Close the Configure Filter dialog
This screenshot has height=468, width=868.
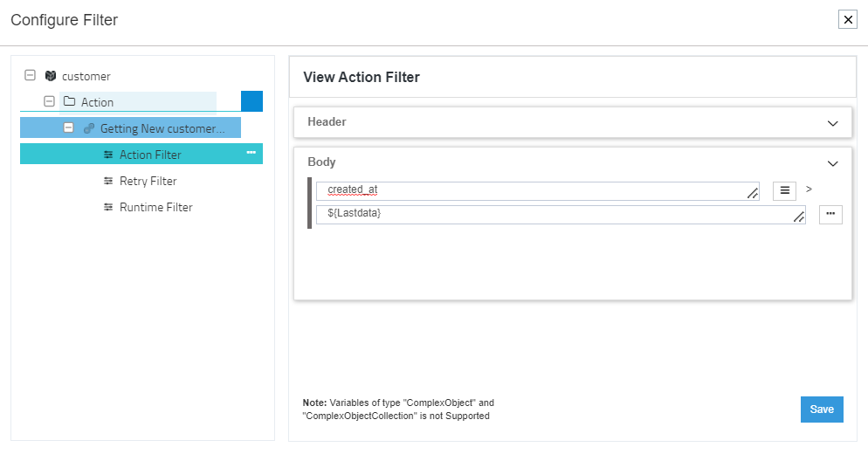pyautogui.click(x=847, y=19)
